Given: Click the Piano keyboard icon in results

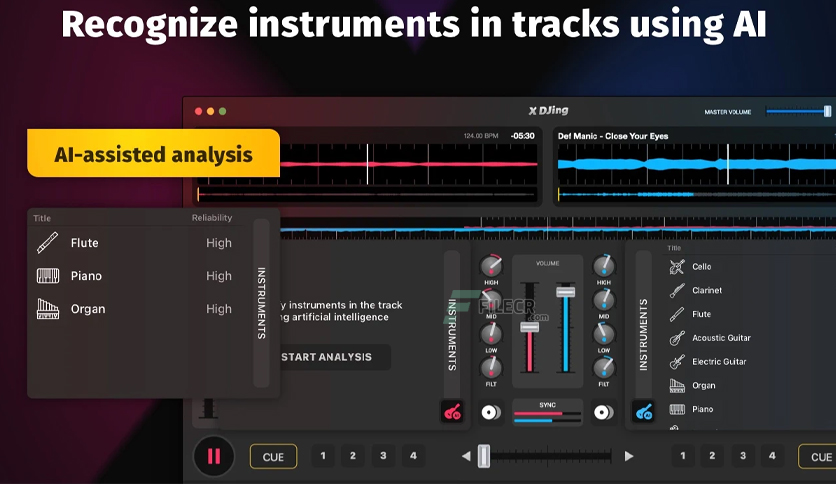Looking at the screenshot, I should [x=47, y=276].
